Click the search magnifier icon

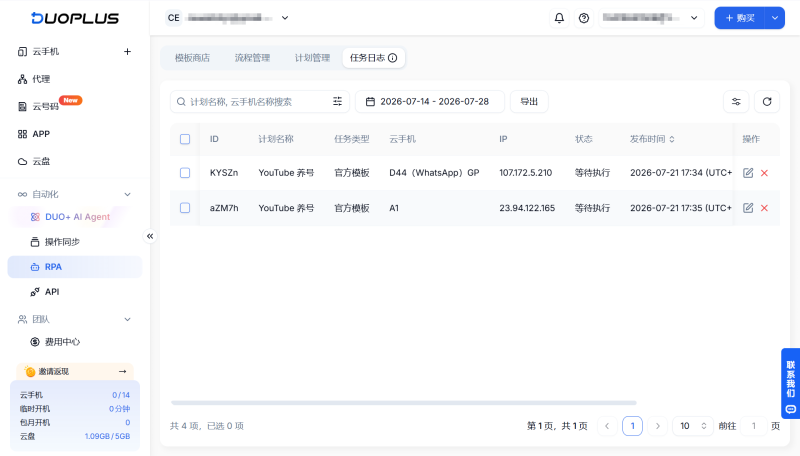181,102
